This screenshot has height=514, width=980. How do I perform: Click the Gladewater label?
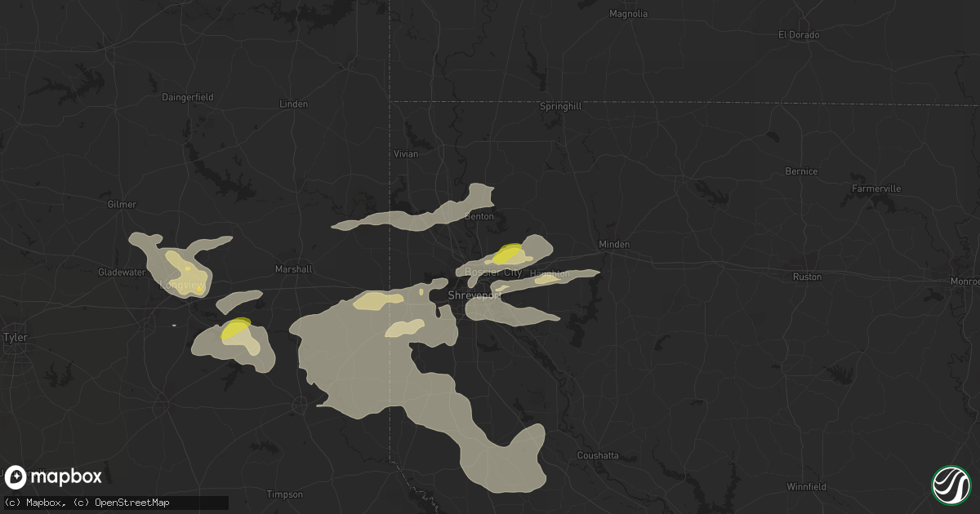point(121,272)
